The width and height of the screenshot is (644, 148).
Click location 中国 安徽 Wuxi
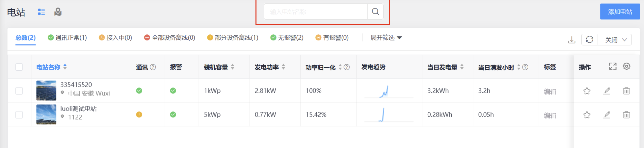tap(89, 93)
